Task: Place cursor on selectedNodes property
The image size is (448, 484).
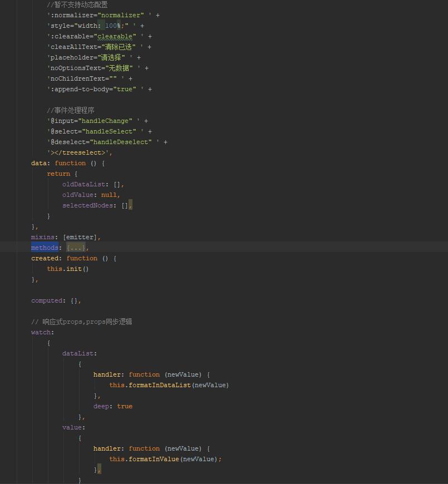Action: click(x=87, y=205)
